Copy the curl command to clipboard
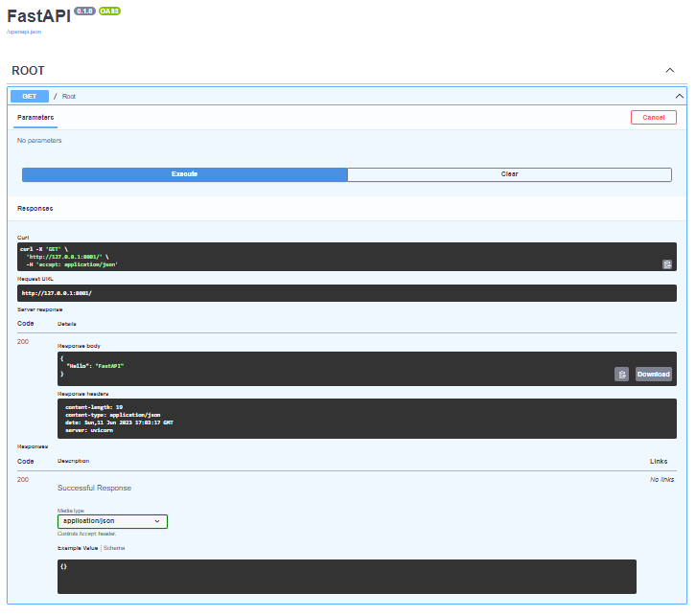Screen dimensions: 696x616 pyautogui.click(x=666, y=264)
